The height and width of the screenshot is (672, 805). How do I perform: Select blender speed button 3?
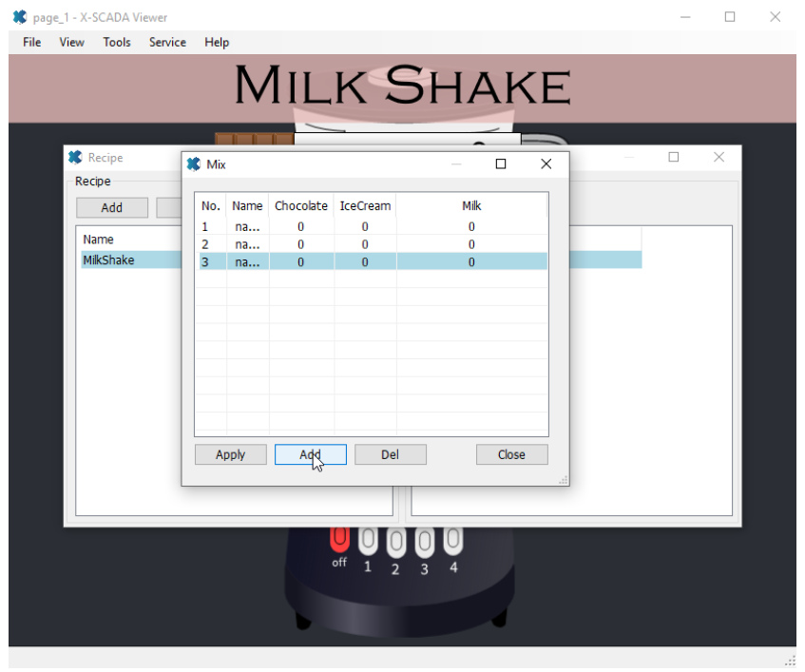click(425, 543)
